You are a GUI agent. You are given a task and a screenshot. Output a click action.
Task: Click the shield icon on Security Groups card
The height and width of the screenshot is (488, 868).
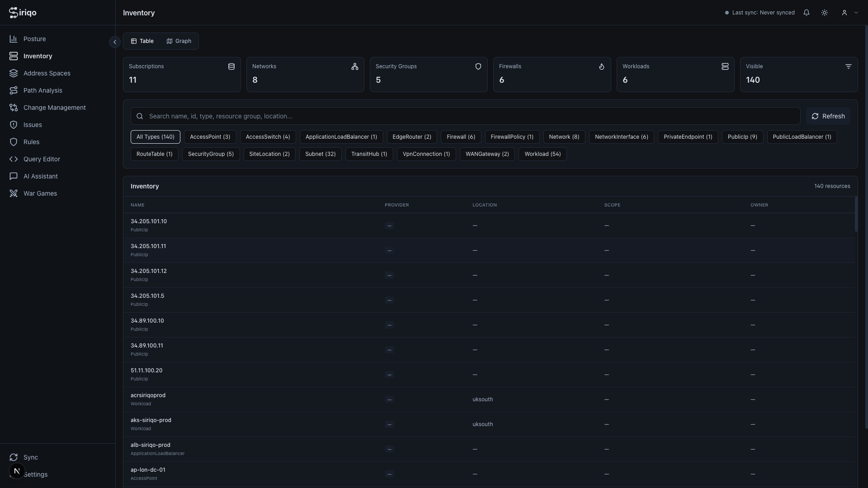478,66
